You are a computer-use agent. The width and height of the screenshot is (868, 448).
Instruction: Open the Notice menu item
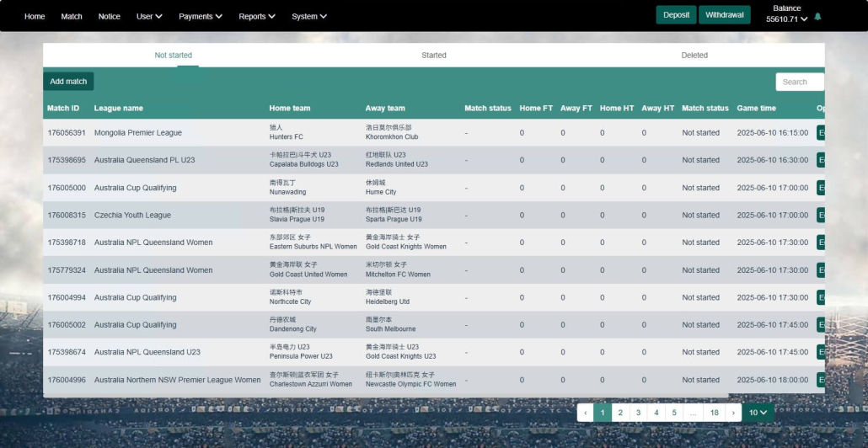click(109, 17)
